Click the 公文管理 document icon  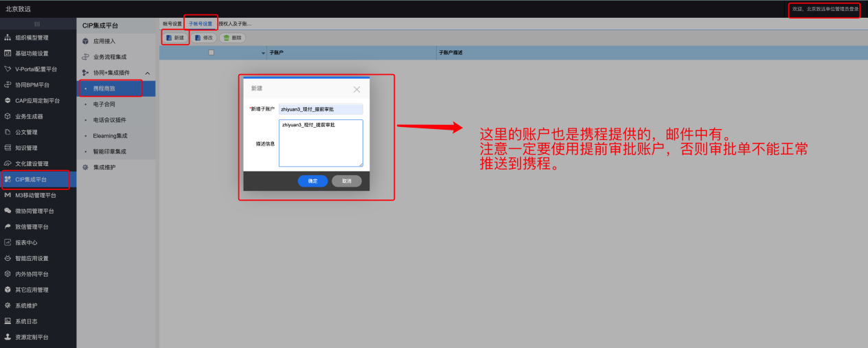[x=8, y=132]
